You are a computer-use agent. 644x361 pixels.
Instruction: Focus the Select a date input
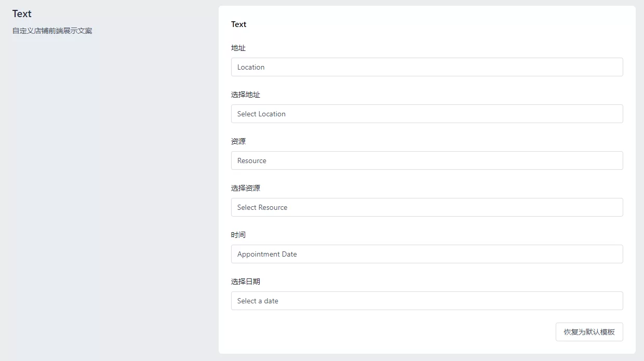click(x=426, y=301)
